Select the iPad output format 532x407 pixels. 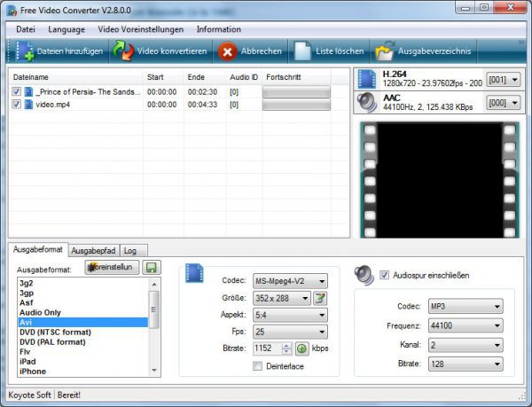(x=83, y=362)
